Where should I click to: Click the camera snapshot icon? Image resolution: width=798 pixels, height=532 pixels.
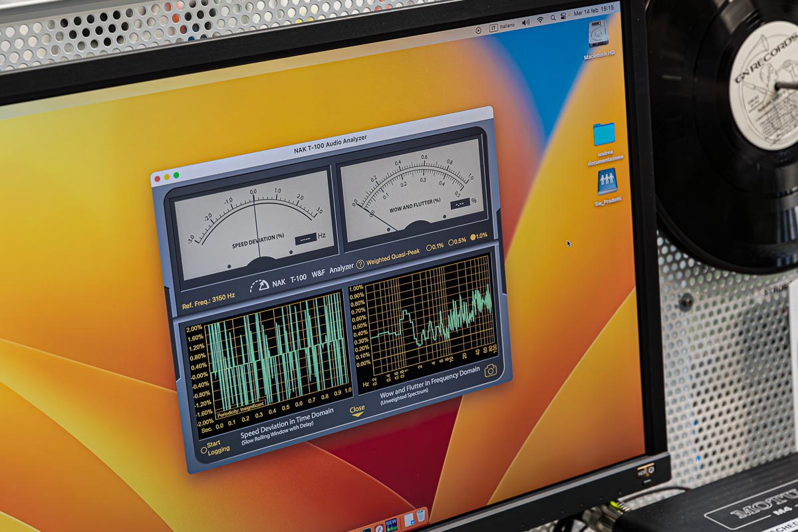(x=491, y=370)
